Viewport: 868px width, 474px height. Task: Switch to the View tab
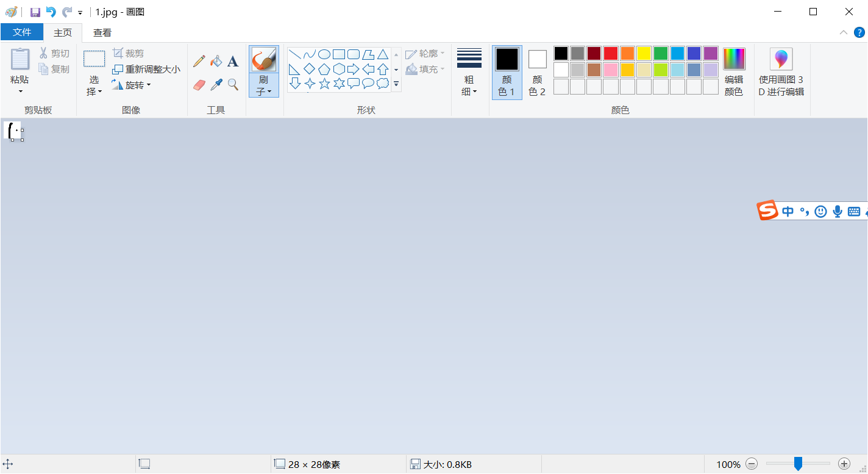tap(102, 32)
